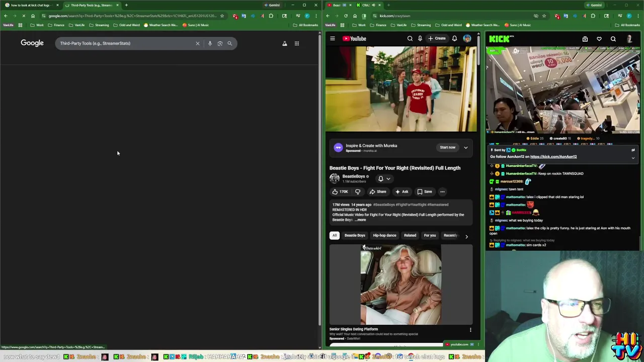Open Streaming bookmarks folder in left browser
This screenshot has width=644, height=362.
(x=99, y=25)
